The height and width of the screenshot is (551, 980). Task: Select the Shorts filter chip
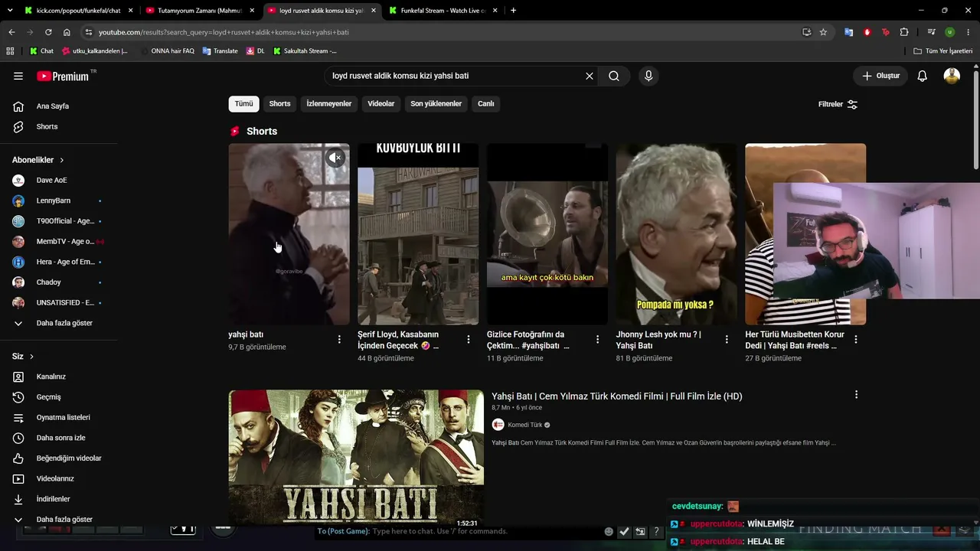click(279, 103)
